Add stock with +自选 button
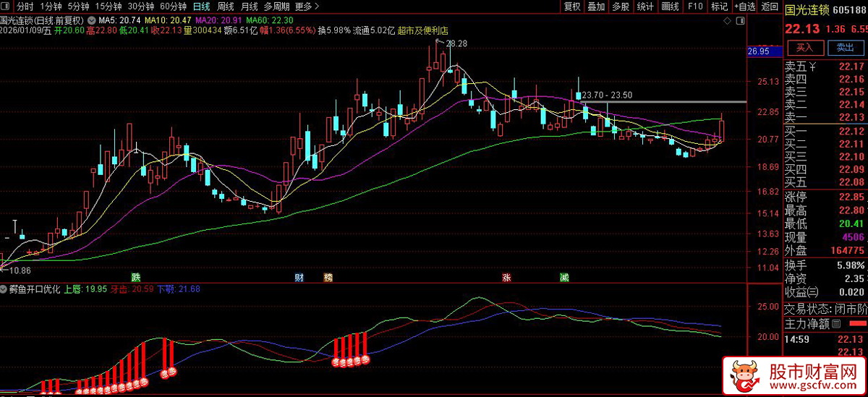Screen dimensions: 868x397 [744, 7]
